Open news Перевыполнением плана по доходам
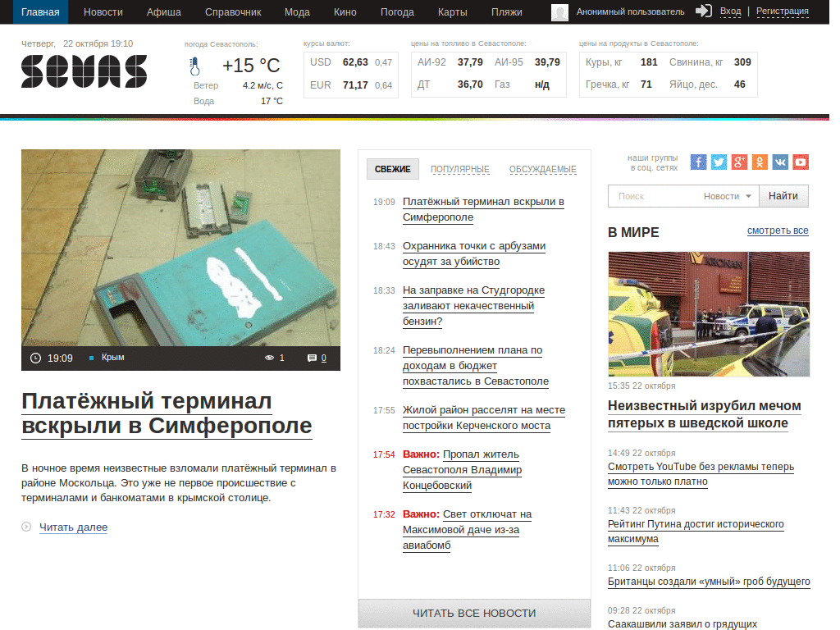This screenshot has width=840, height=630. click(476, 366)
